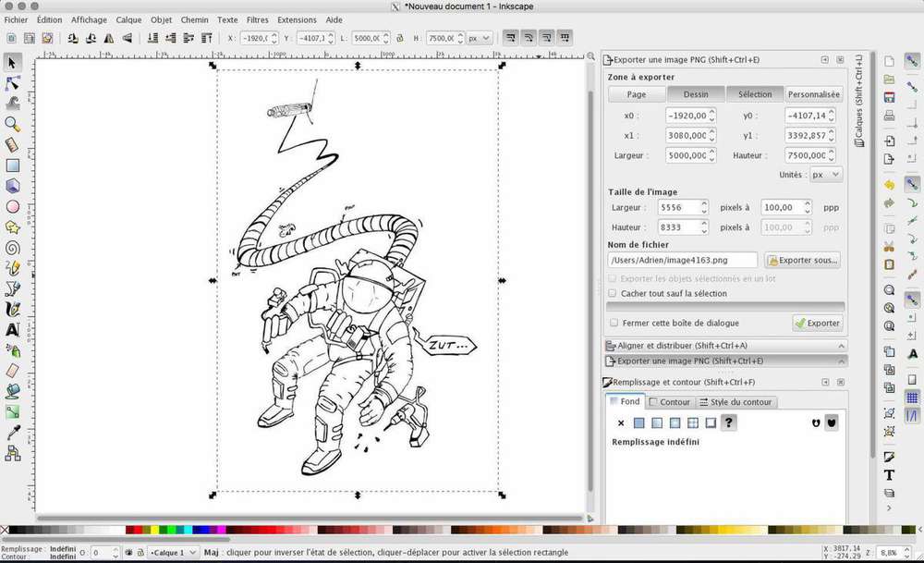The width and height of the screenshot is (924, 563).
Task: Activate the Spray objects tool
Action: tap(12, 350)
